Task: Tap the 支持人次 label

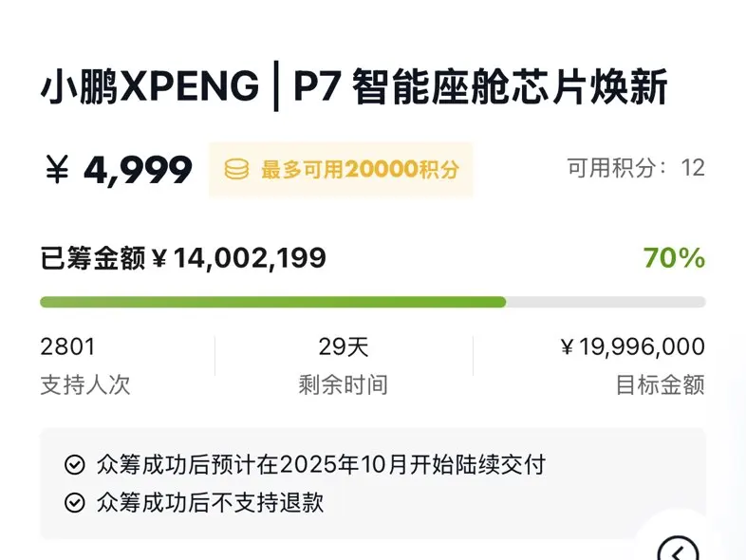Action: (x=85, y=384)
